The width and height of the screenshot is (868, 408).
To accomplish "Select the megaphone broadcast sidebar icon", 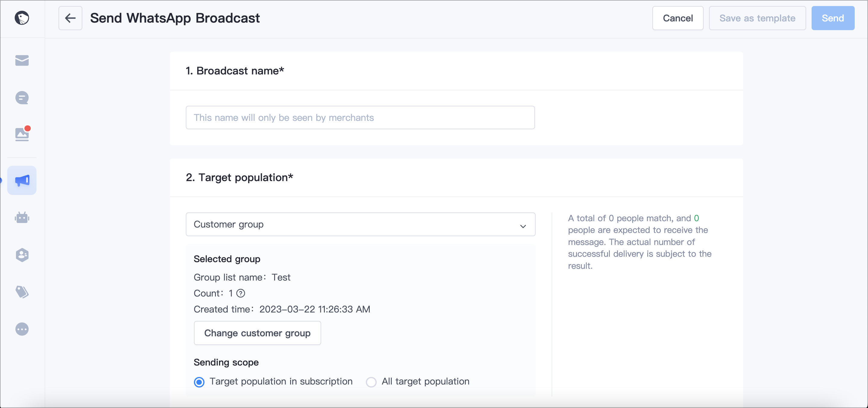I will point(22,180).
